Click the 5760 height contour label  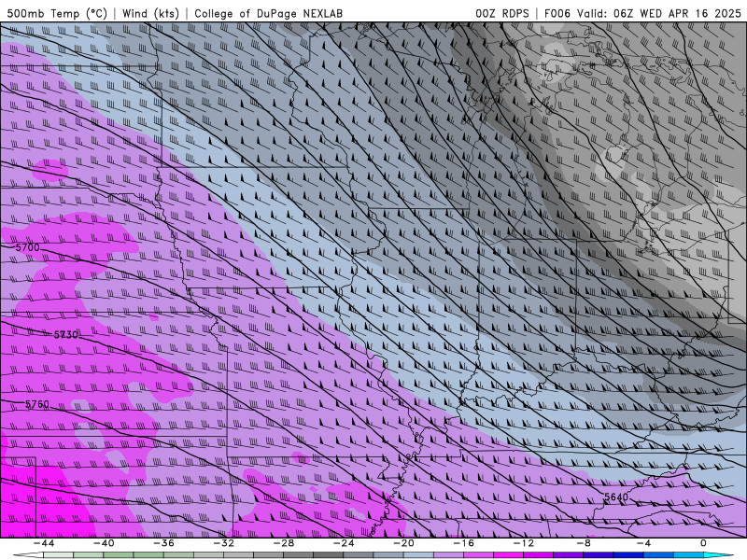[37, 404]
